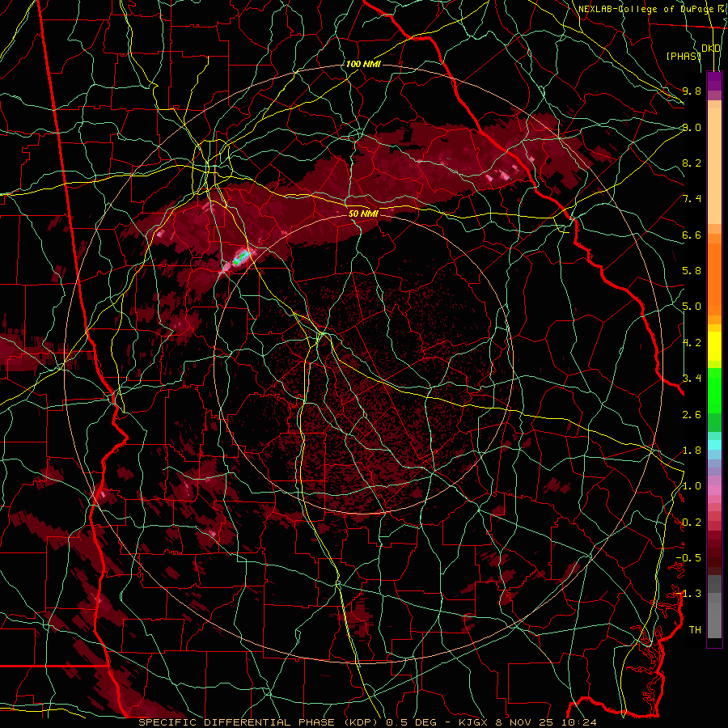Select the bright green color bar segment

714,391
